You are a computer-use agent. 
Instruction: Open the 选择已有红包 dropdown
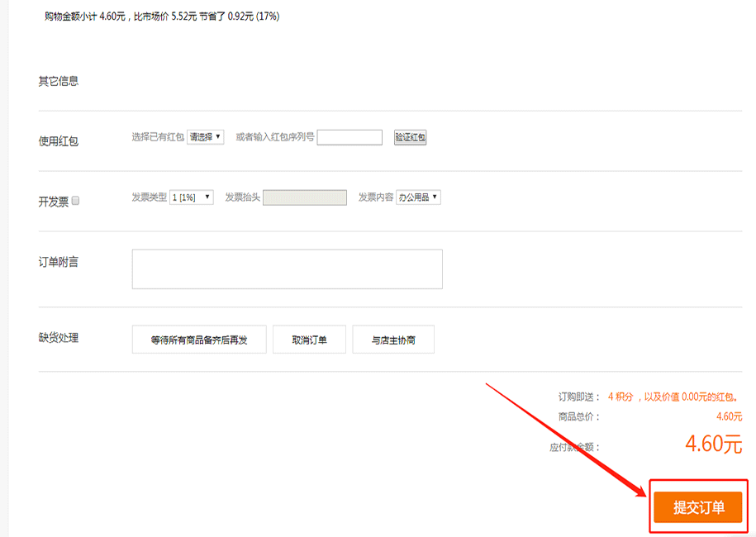pyautogui.click(x=205, y=137)
